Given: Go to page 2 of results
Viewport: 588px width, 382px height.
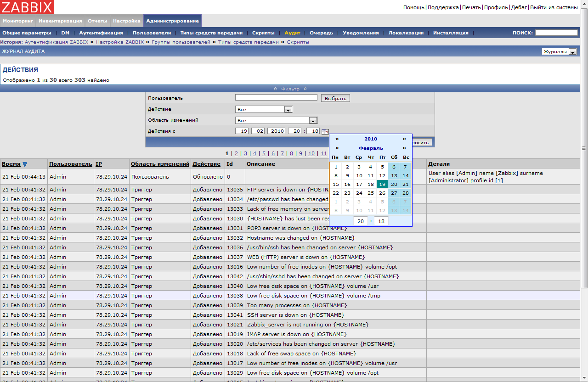Looking at the screenshot, I should click(237, 154).
